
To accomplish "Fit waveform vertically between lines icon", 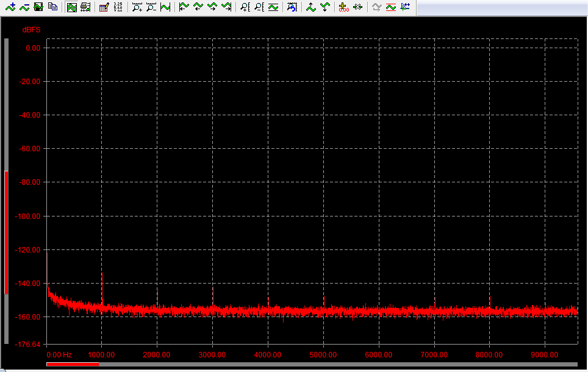I will (x=273, y=7).
